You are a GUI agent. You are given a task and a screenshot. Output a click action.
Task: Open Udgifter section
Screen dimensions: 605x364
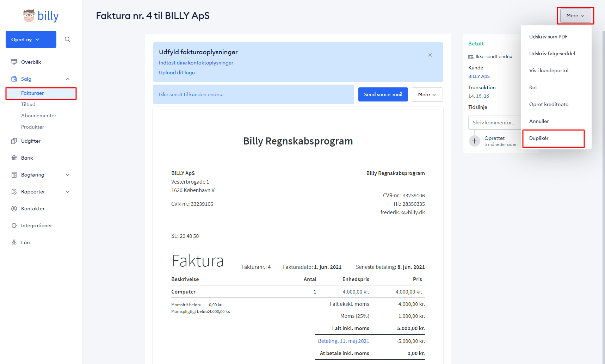pyautogui.click(x=31, y=141)
